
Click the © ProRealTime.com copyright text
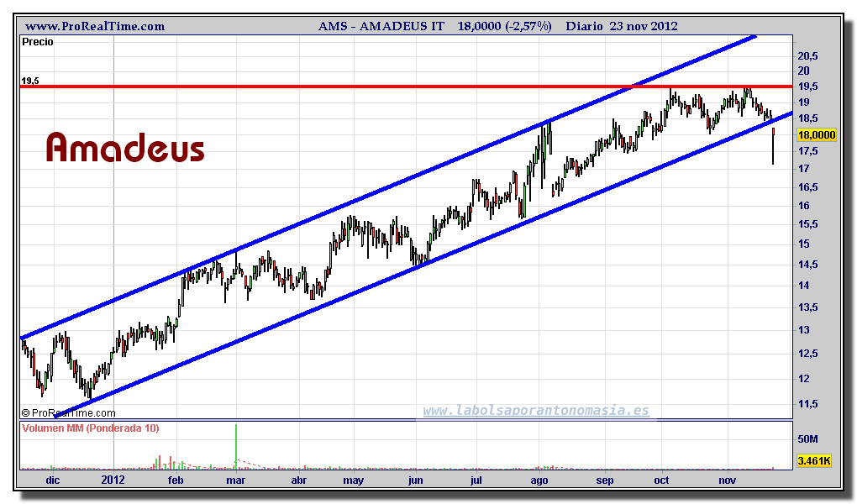click(68, 413)
